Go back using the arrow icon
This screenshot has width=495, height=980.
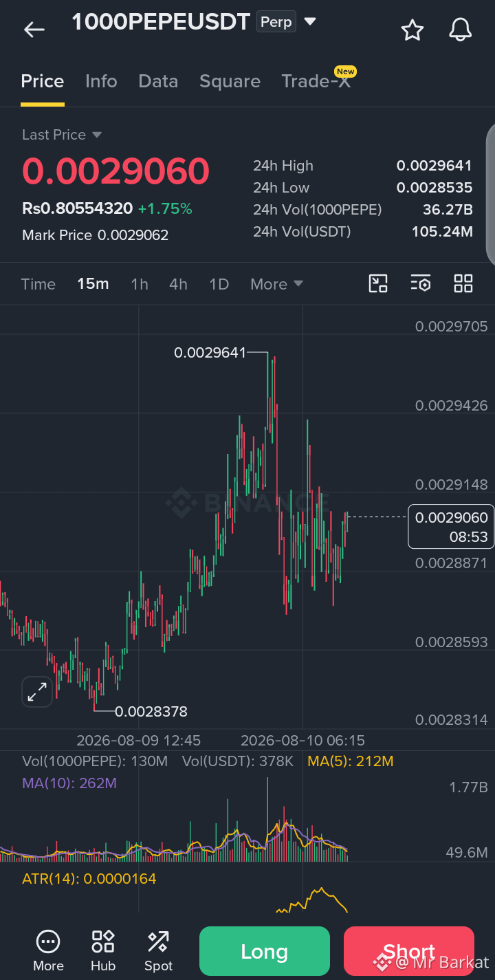click(x=34, y=30)
